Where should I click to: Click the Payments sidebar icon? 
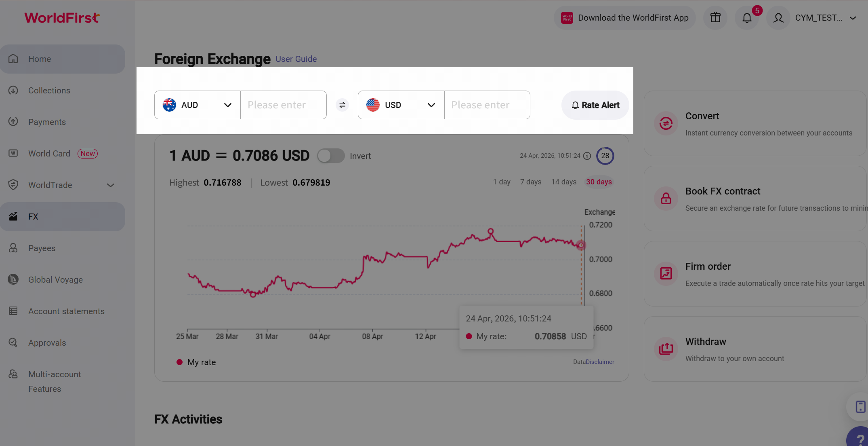pos(13,122)
